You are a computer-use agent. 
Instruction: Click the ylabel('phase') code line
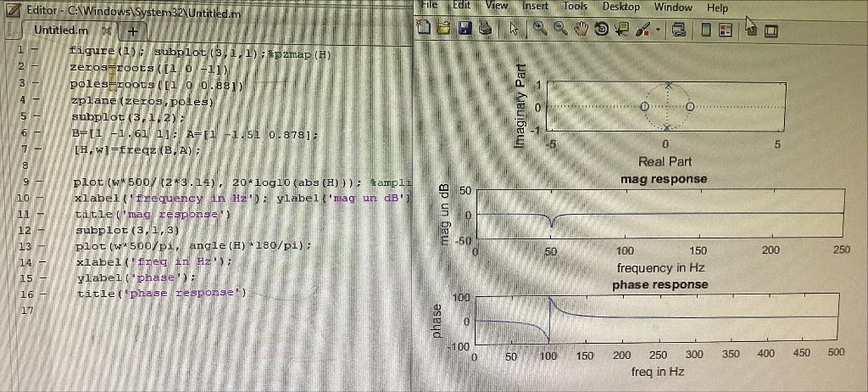136,277
